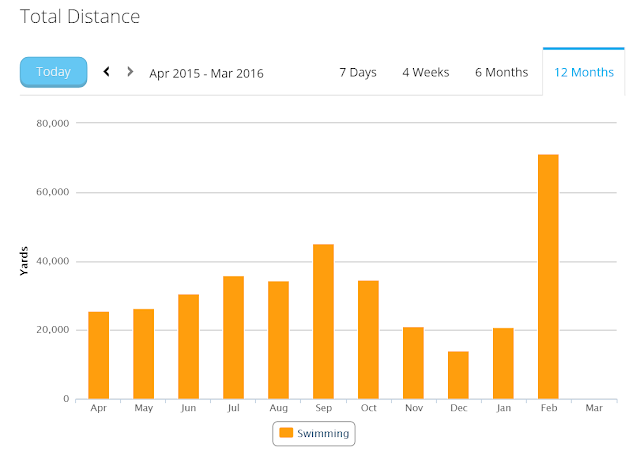
Task: Switch to the 7 Days tab
Action: coord(358,73)
